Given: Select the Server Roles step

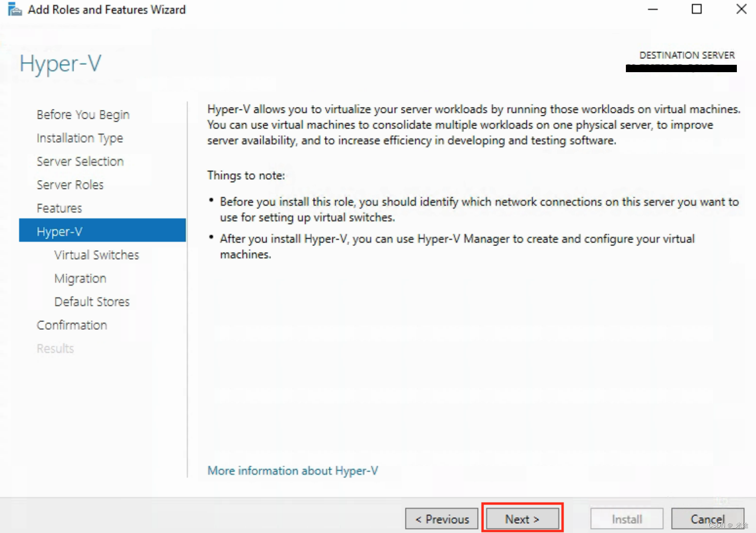Looking at the screenshot, I should [x=70, y=185].
